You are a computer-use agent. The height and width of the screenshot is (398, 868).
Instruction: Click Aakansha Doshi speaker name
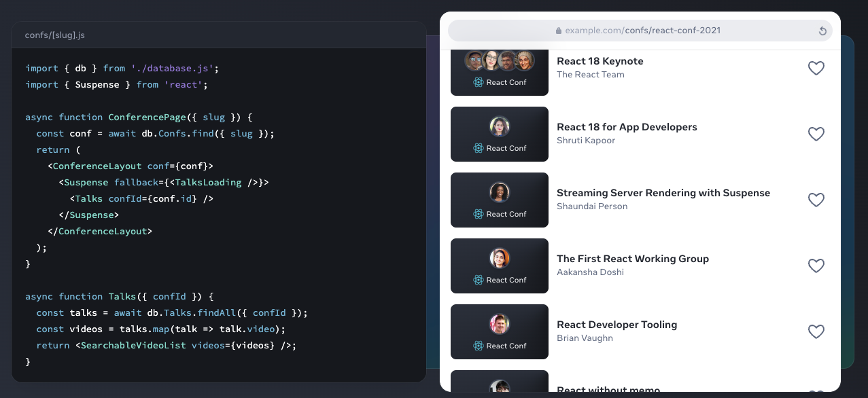[590, 272]
